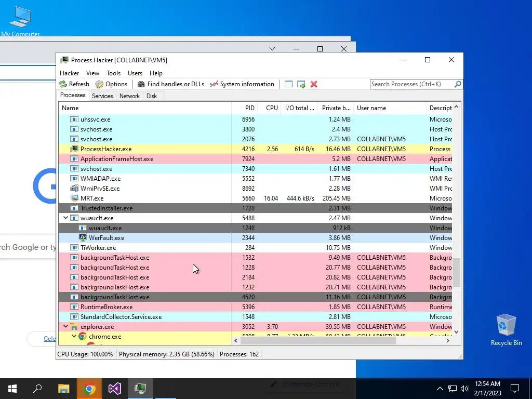
Task: Click the Search Processes input field
Action: [412, 84]
